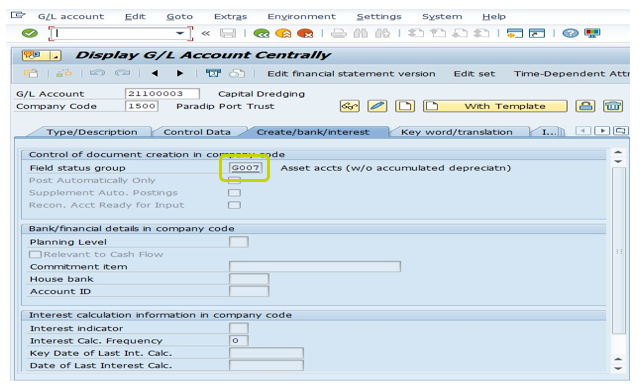This screenshot has width=641, height=390.
Task: Switch to the Key word/translation tab
Action: (x=457, y=132)
